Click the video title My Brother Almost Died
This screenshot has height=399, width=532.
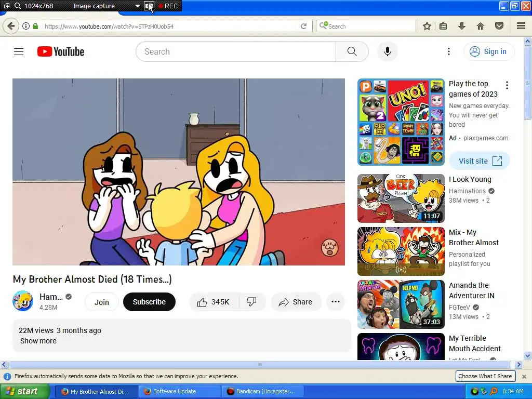point(92,279)
